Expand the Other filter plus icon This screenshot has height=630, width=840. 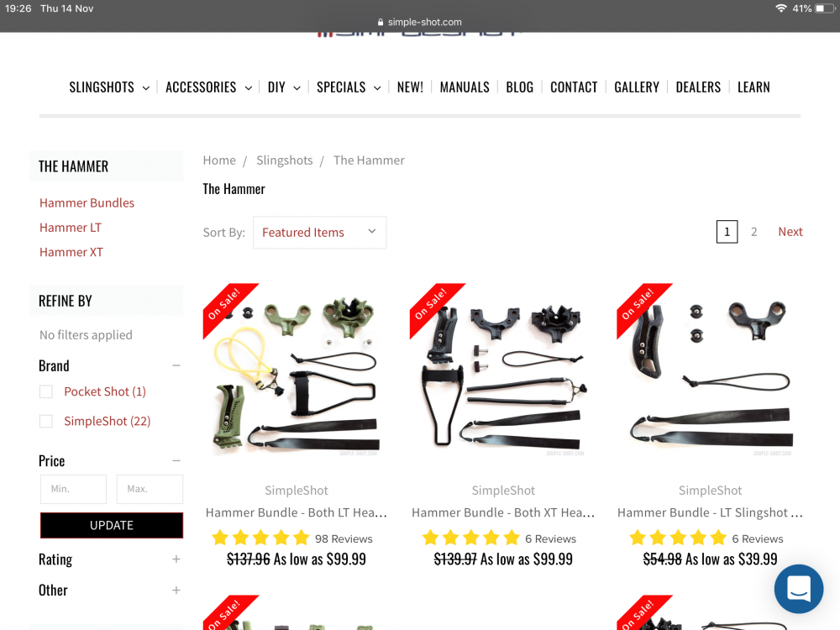click(x=176, y=591)
